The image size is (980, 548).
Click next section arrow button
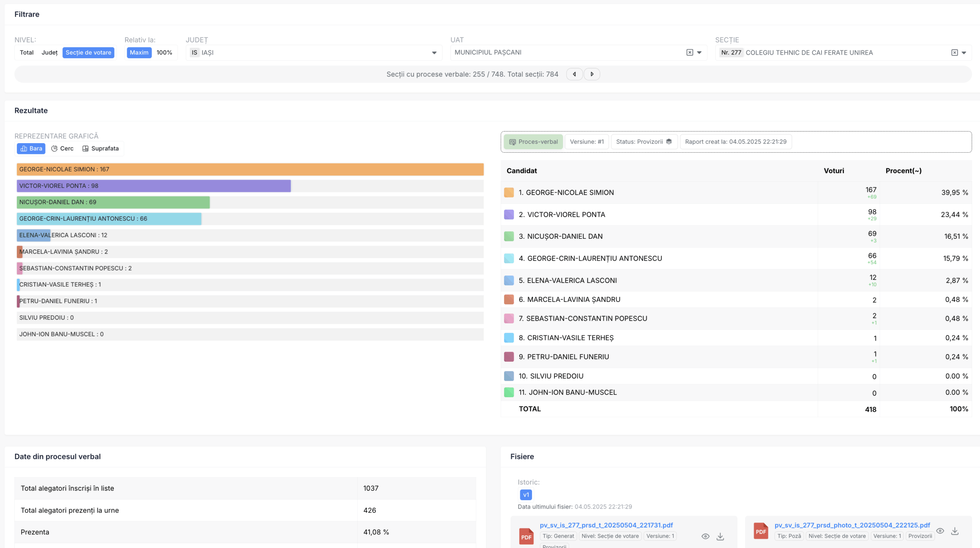(592, 74)
